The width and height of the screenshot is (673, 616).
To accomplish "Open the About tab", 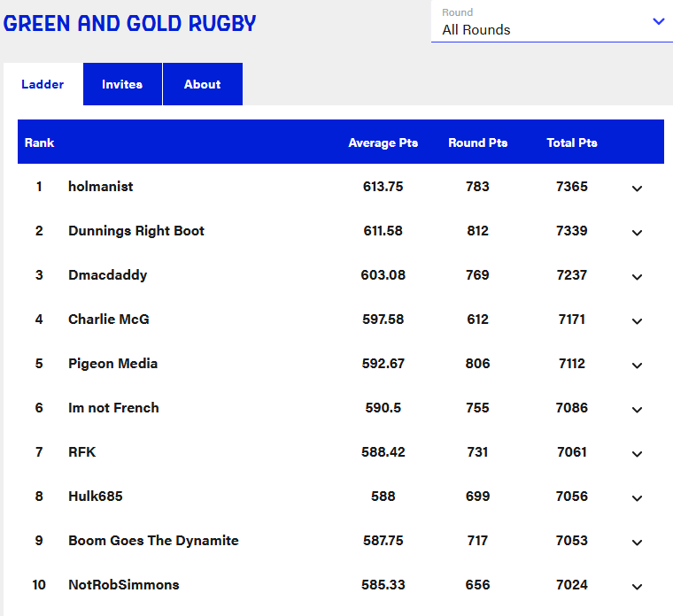I will [202, 85].
